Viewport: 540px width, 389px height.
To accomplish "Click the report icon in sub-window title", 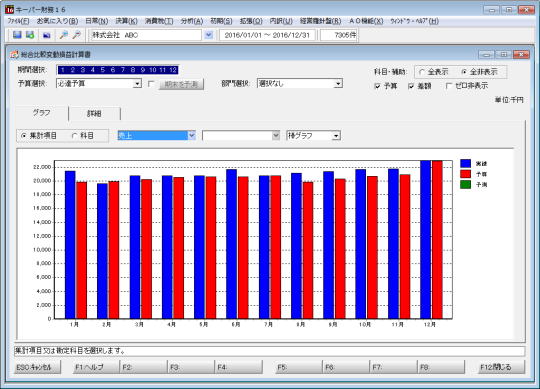I will tap(14, 54).
